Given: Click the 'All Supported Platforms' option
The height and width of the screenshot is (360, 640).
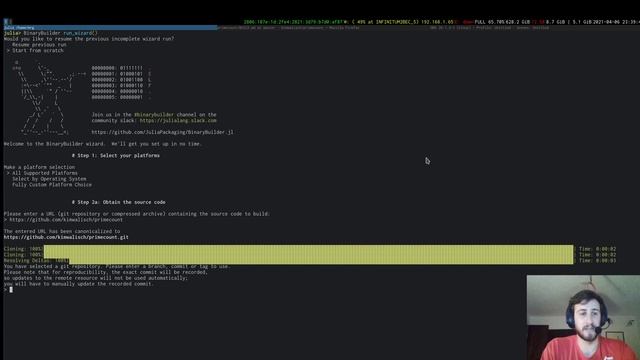Looking at the screenshot, I should (44, 173).
